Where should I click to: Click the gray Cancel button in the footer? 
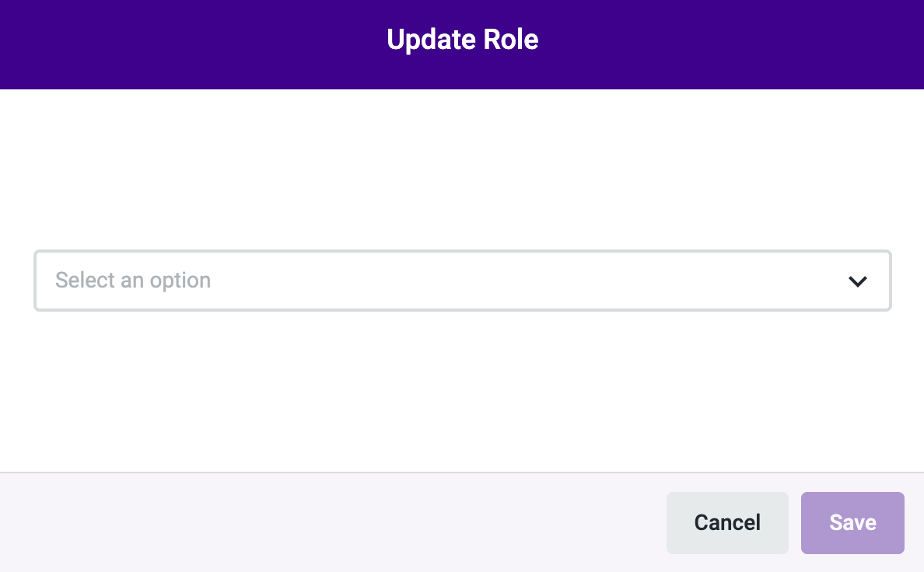(727, 522)
